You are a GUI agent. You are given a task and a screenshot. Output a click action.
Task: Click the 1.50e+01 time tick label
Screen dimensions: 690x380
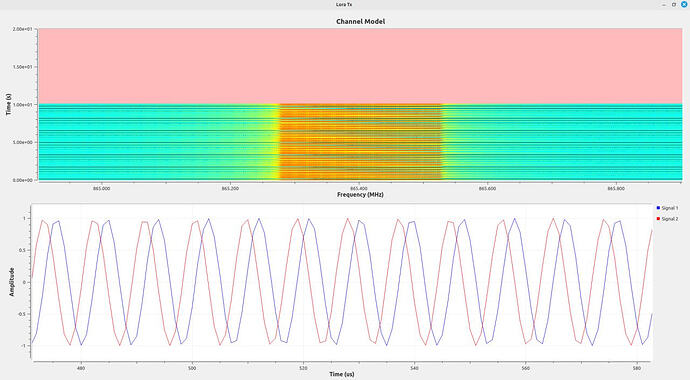(23, 67)
